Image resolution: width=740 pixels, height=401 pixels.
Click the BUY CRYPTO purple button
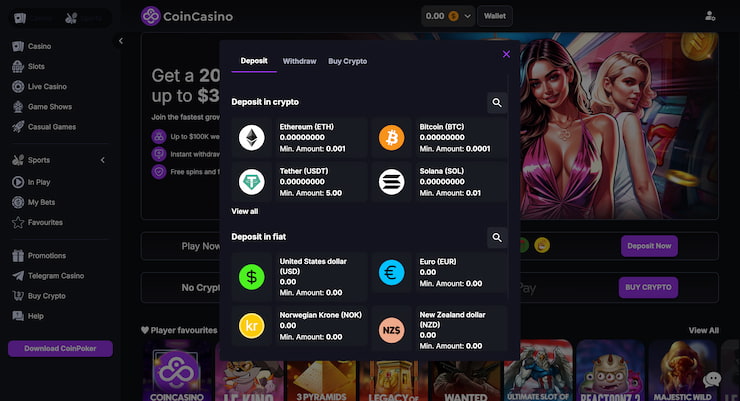[x=648, y=287]
